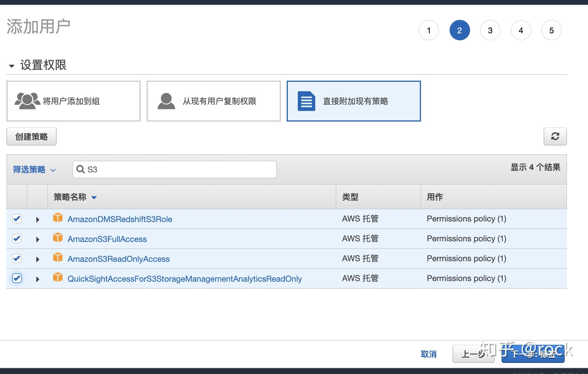Click the document icon for attaching existing policies
The width and height of the screenshot is (588, 374).
coord(306,101)
